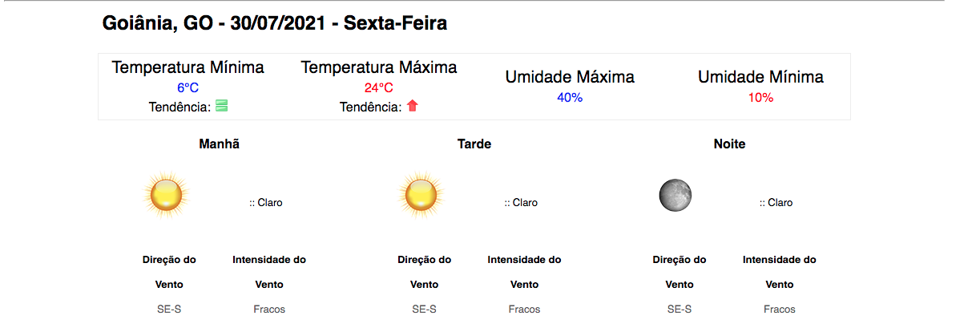The image size is (980, 332).
Task: Click the Tarde period heading
Action: (474, 144)
